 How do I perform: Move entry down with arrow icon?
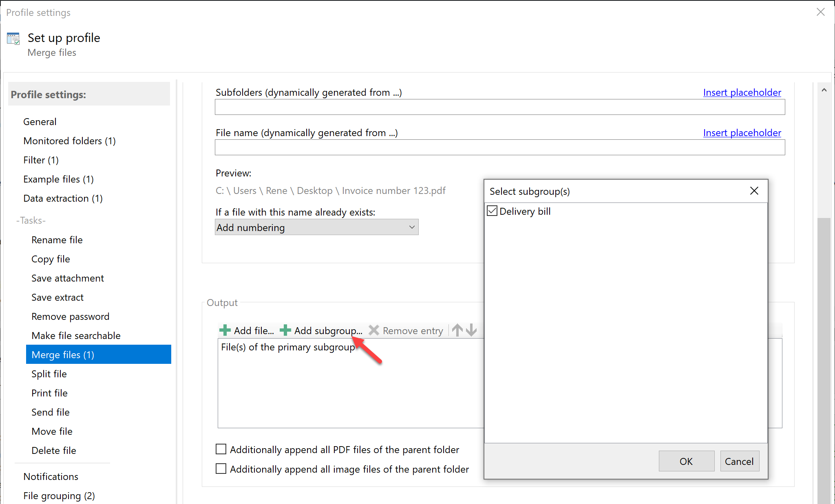(x=471, y=330)
